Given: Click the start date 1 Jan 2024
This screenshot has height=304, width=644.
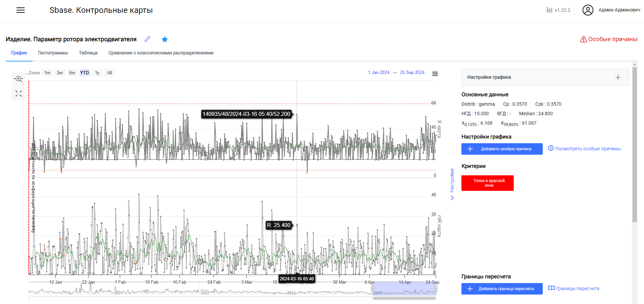Looking at the screenshot, I should 379,73.
